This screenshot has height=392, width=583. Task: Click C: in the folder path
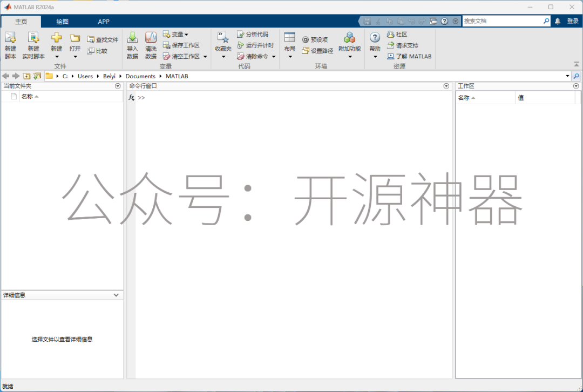tap(65, 76)
